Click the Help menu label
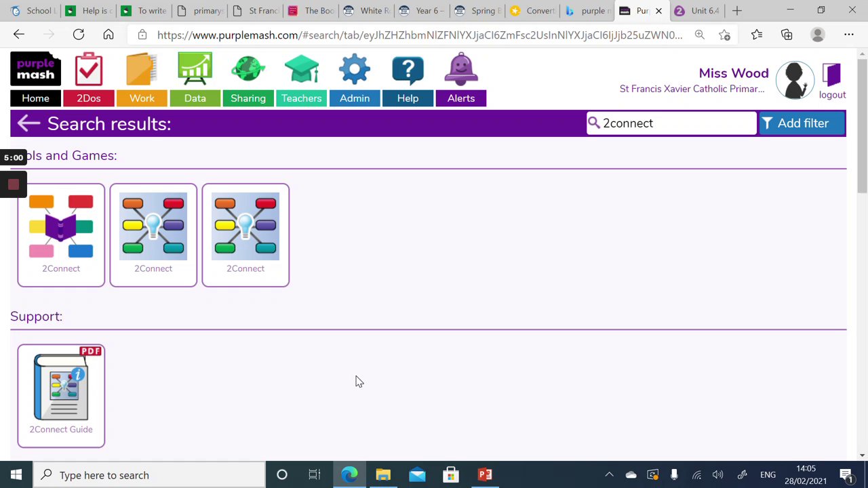The width and height of the screenshot is (868, 488). [x=408, y=98]
